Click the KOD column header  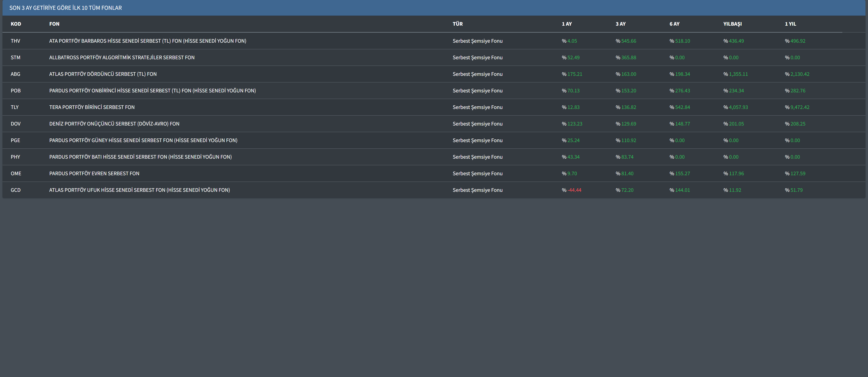(16, 24)
